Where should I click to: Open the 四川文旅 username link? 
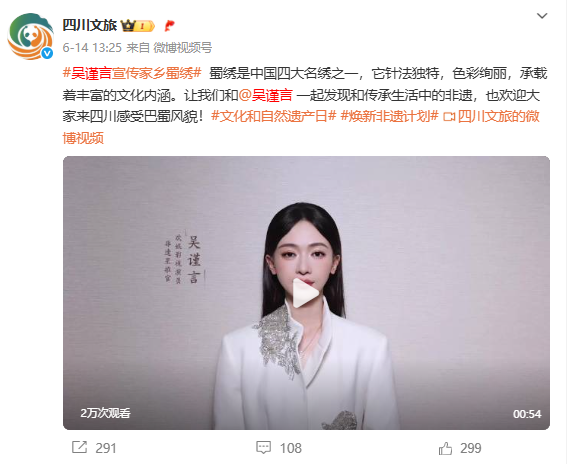(x=90, y=25)
